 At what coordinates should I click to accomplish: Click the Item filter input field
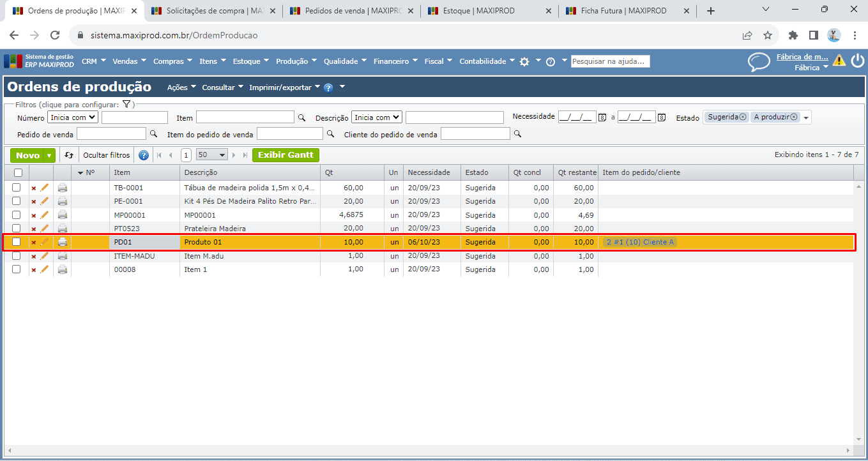(245, 117)
